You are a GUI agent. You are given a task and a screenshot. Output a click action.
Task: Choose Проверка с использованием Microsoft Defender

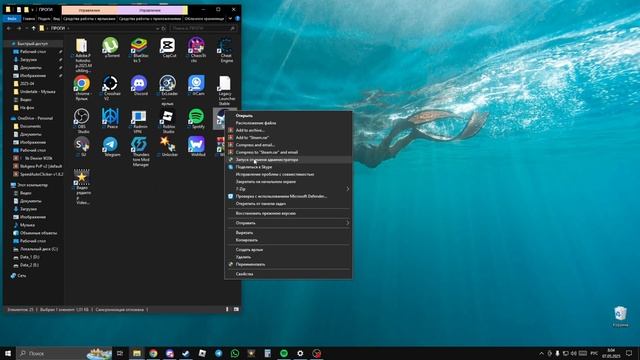coord(288,196)
